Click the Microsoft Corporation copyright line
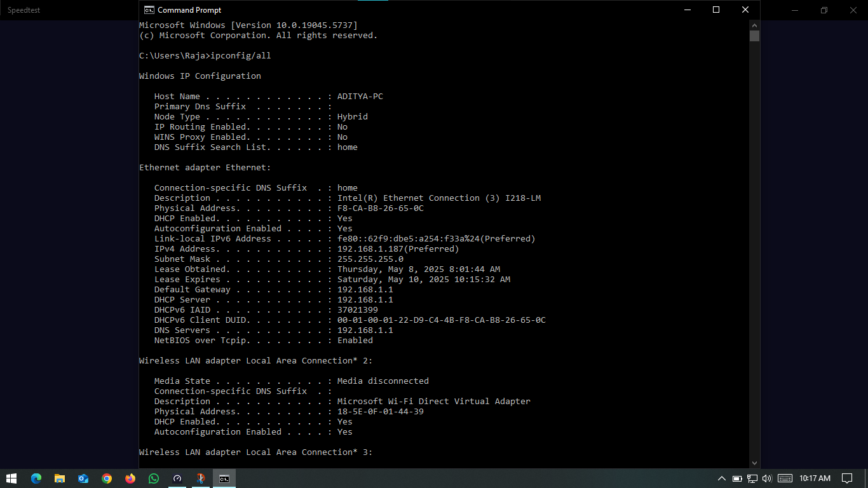This screenshot has height=488, width=868. tap(259, 36)
